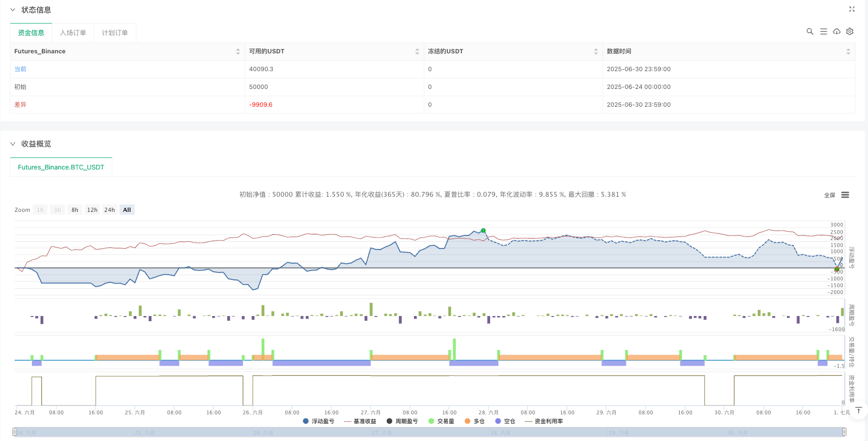The width and height of the screenshot is (868, 441).
Task: Switch to the 入场订单 tab
Action: point(73,32)
